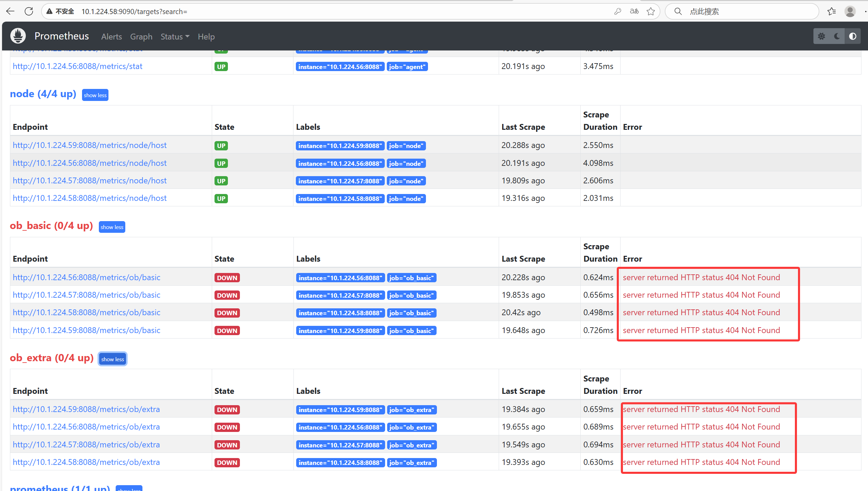The image size is (868, 491).
Task: Open the browser profile avatar
Action: tap(850, 11)
